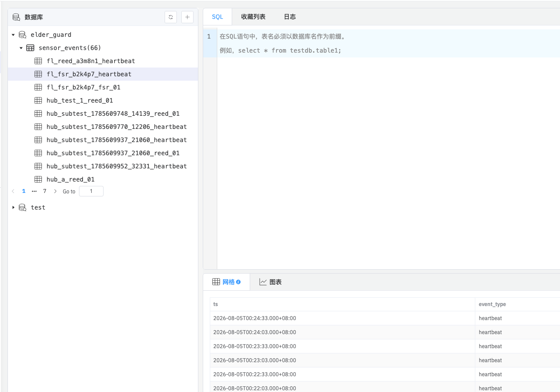560x392 pixels.
Task: Open table fl_fsr_b2k4p7_heartbeat
Action: (89, 74)
